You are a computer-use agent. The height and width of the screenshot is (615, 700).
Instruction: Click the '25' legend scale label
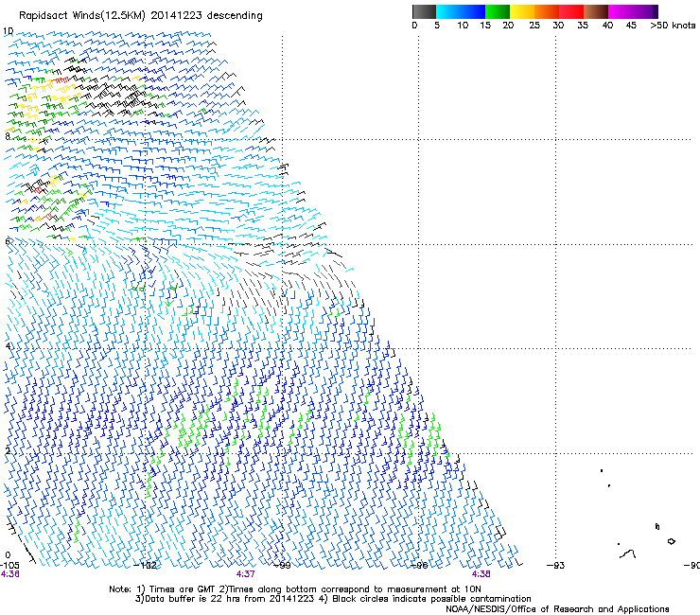534,26
